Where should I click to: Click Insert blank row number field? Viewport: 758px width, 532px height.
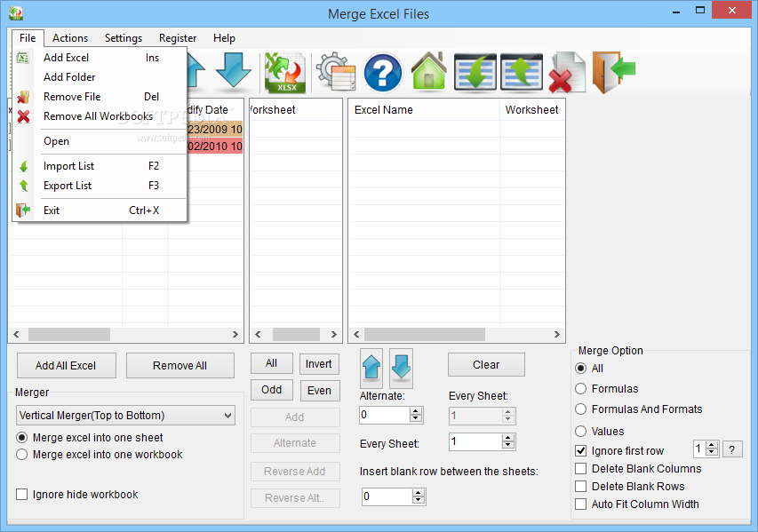coord(387,496)
